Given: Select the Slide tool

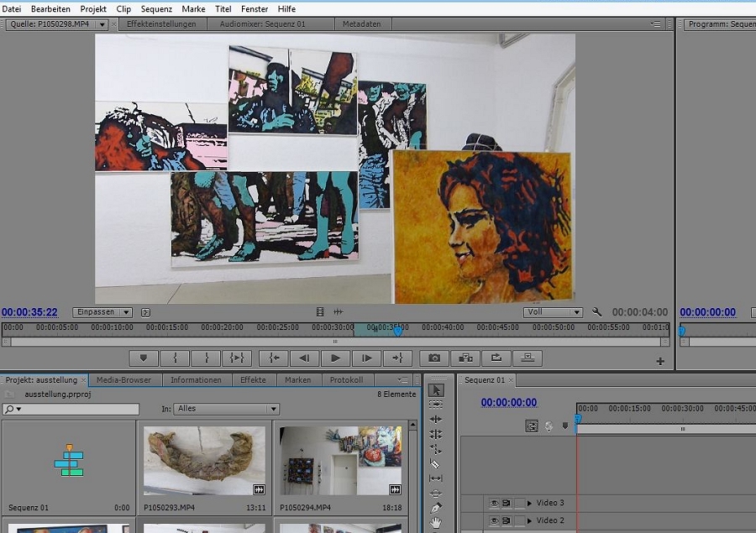Looking at the screenshot, I should click(435, 494).
